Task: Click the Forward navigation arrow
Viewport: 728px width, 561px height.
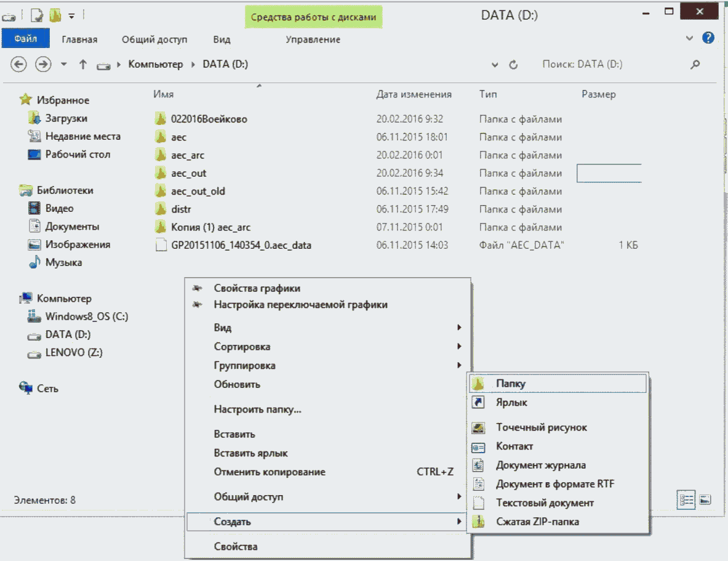Action: (43, 64)
